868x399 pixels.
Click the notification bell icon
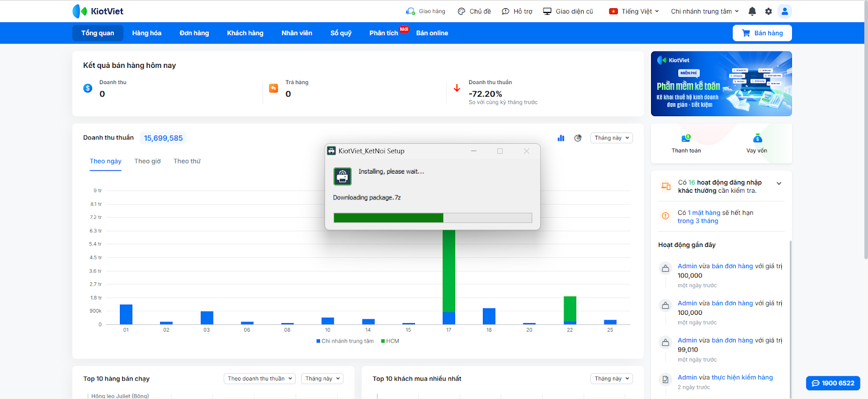click(752, 11)
